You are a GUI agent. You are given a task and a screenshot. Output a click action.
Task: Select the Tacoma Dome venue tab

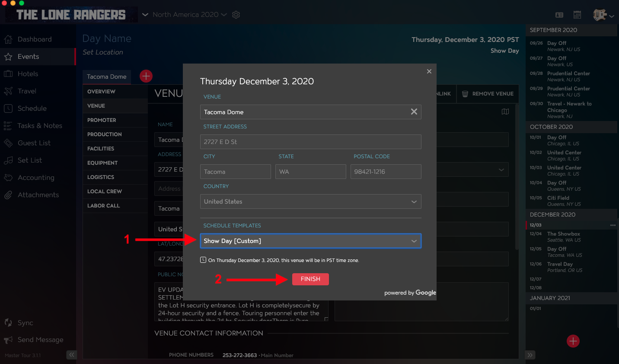(107, 77)
